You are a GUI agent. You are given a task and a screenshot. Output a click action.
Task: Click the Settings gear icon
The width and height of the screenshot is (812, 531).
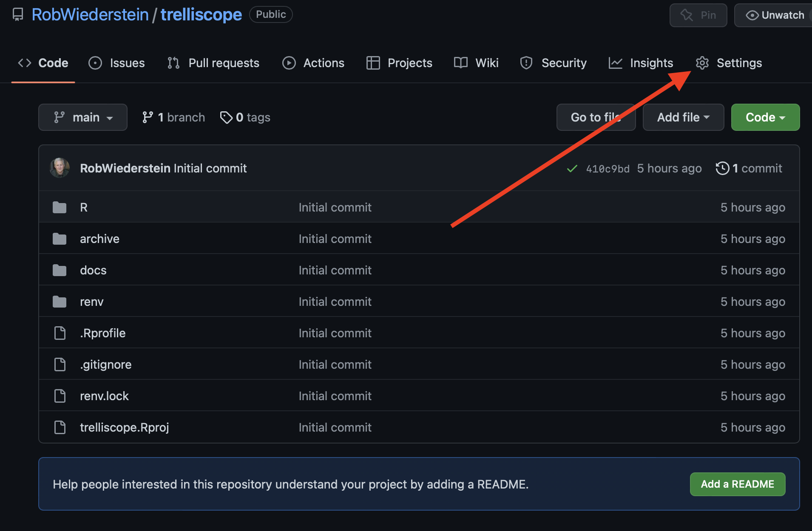702,63
